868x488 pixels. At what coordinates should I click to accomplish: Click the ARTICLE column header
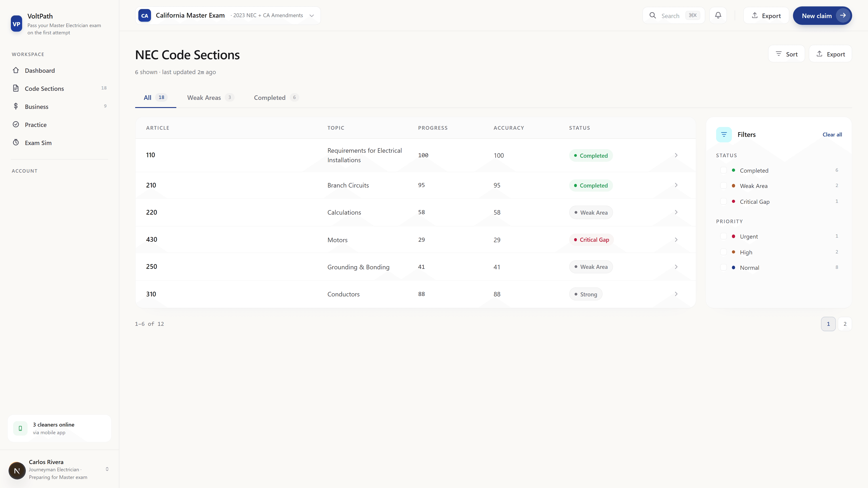(x=158, y=128)
